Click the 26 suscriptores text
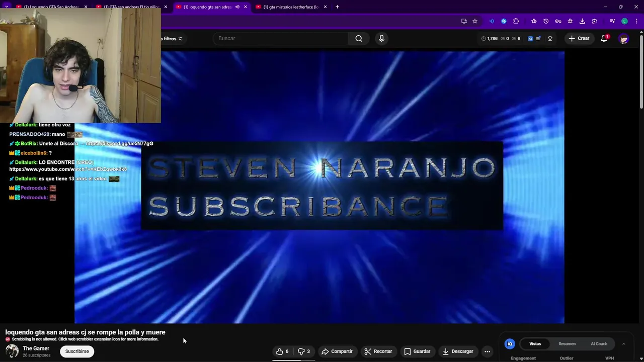This screenshot has height=362, width=644. 36,355
